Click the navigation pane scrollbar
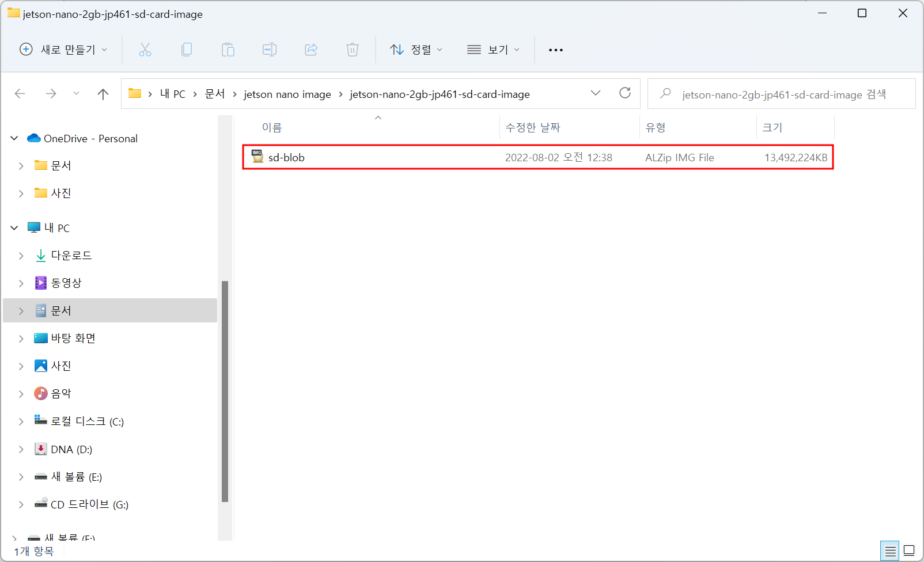 pyautogui.click(x=225, y=392)
